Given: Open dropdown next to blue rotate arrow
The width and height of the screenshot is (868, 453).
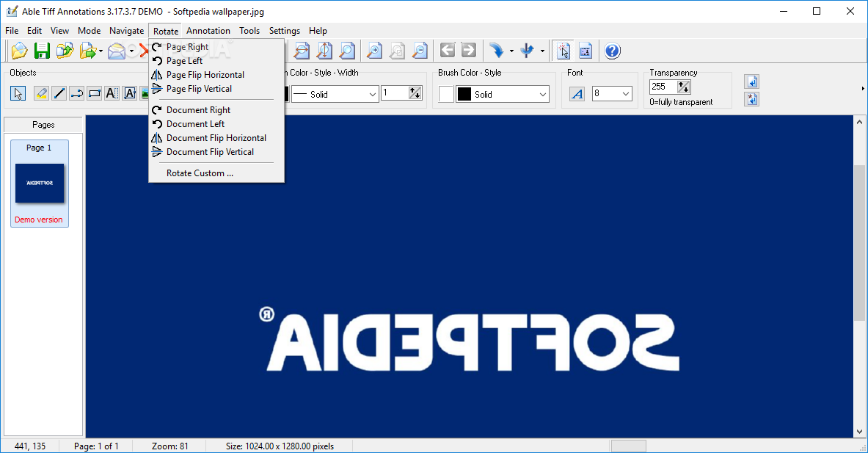Looking at the screenshot, I should pyautogui.click(x=511, y=51).
